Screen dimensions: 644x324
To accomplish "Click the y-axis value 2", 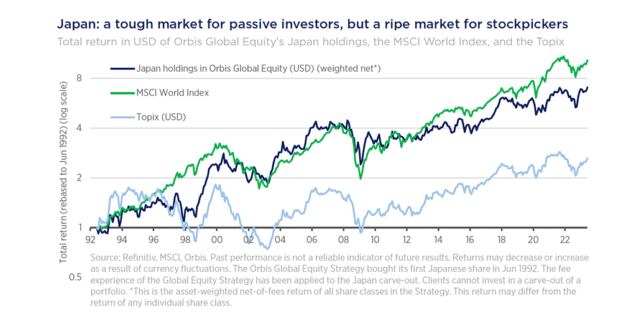I will tap(80, 178).
